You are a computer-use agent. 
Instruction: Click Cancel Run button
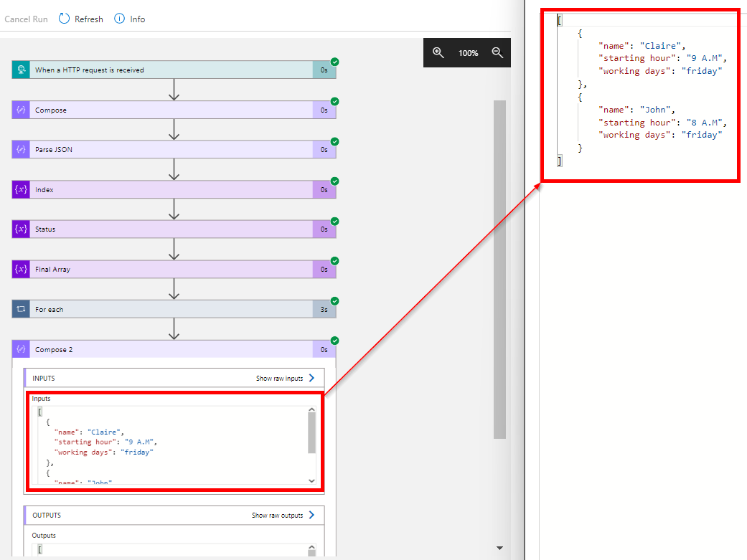tap(27, 19)
